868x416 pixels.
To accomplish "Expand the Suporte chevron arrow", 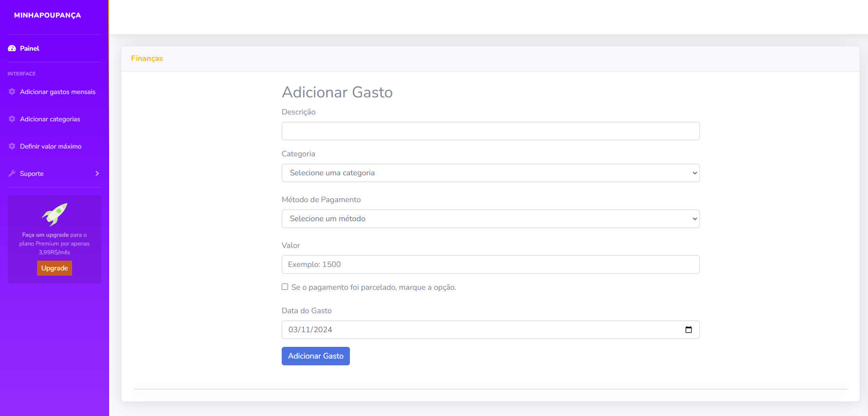I will click(x=97, y=173).
